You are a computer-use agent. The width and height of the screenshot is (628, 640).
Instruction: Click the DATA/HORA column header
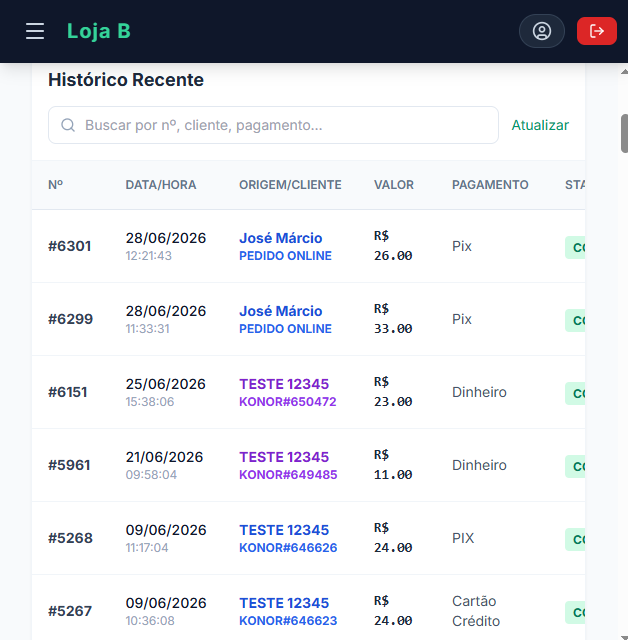tap(161, 185)
